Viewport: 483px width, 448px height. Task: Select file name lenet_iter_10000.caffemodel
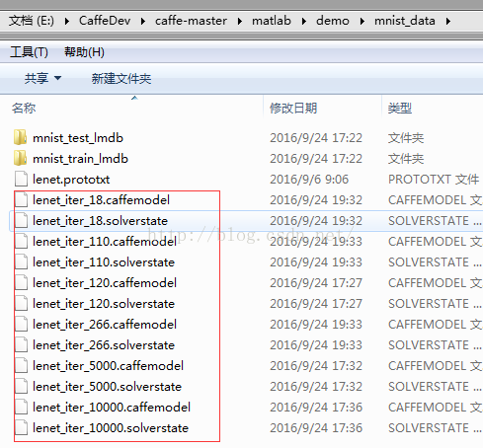point(112,408)
